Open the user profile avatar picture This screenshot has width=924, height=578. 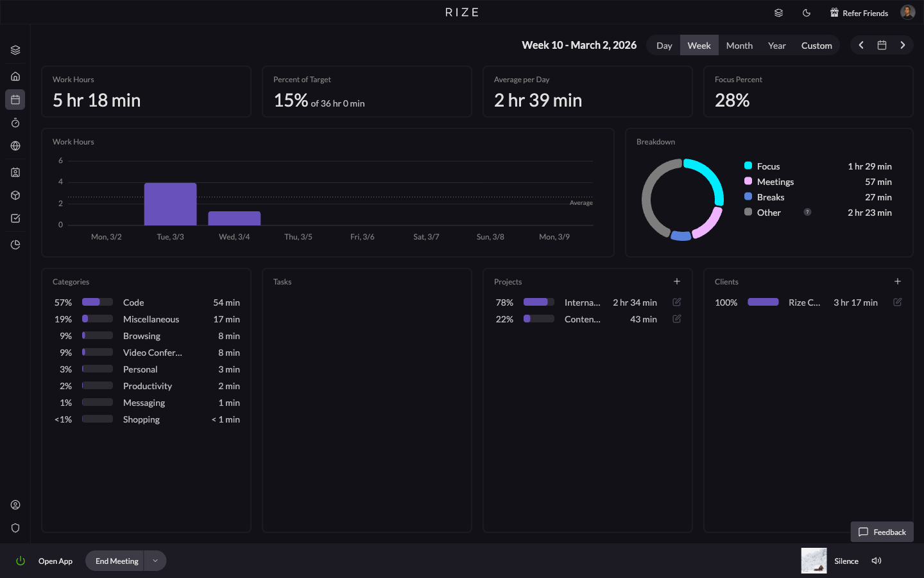click(x=907, y=11)
